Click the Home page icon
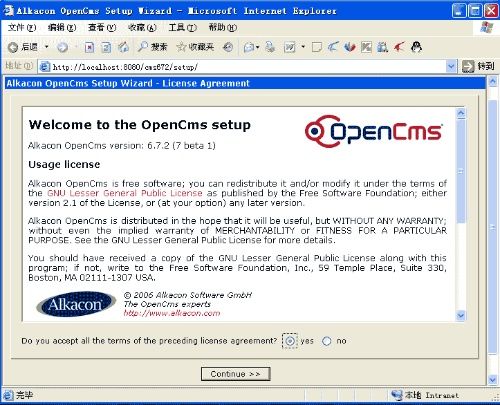The height and width of the screenshot is (405, 500). click(124, 47)
